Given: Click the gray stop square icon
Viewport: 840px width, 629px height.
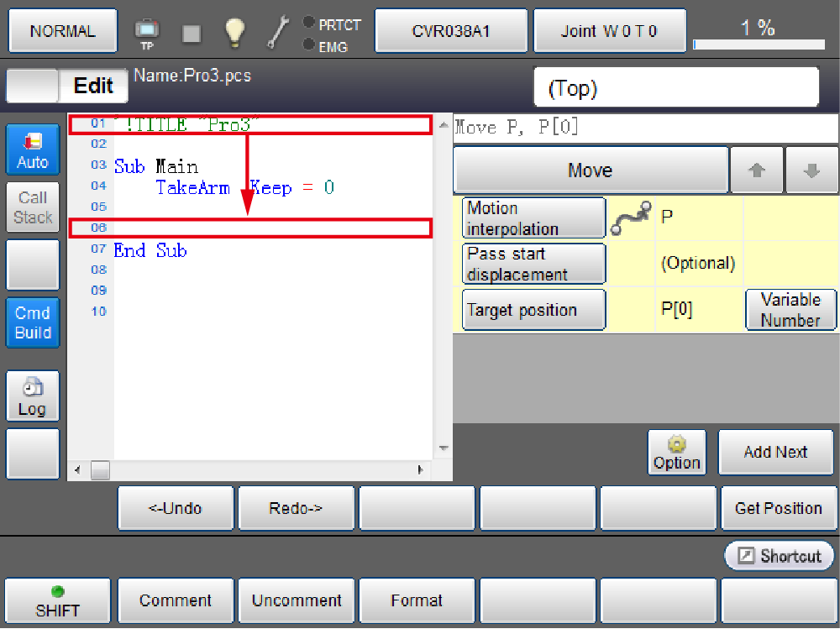Looking at the screenshot, I should 192,33.
